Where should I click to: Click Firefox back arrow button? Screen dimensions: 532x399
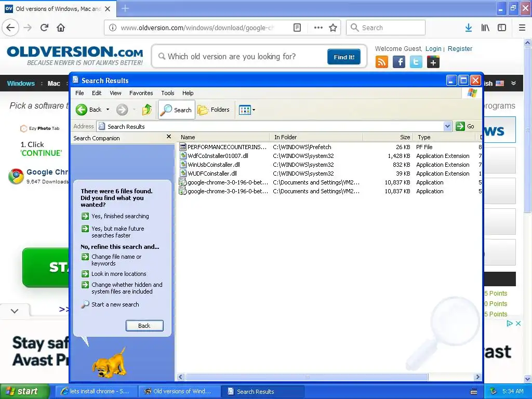[10, 28]
